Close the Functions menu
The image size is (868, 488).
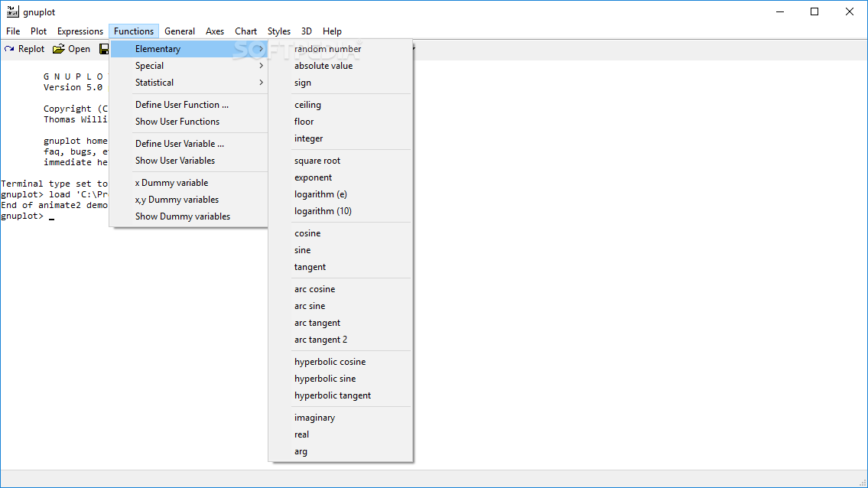pyautogui.click(x=133, y=31)
